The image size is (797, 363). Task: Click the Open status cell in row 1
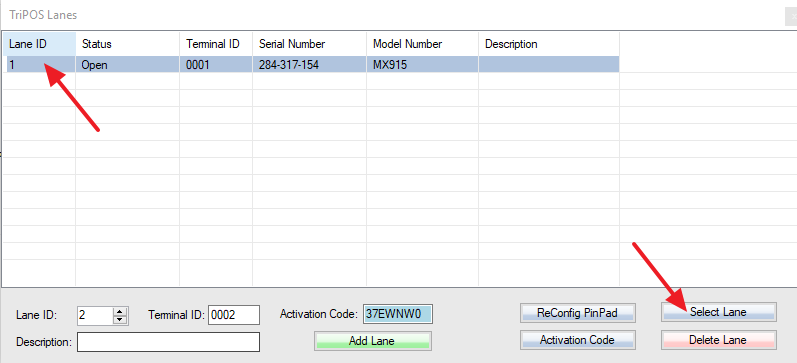tap(128, 65)
